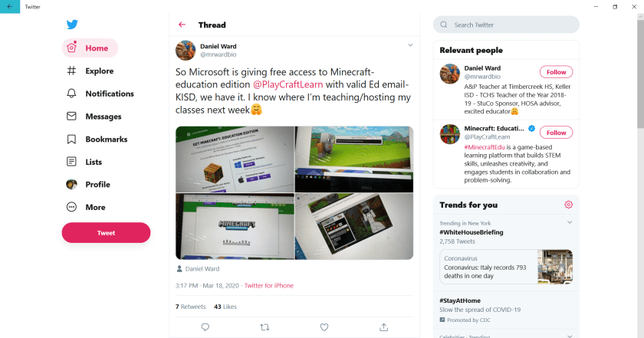Open Notifications from sidebar
The height and width of the screenshot is (338, 644).
(x=100, y=94)
